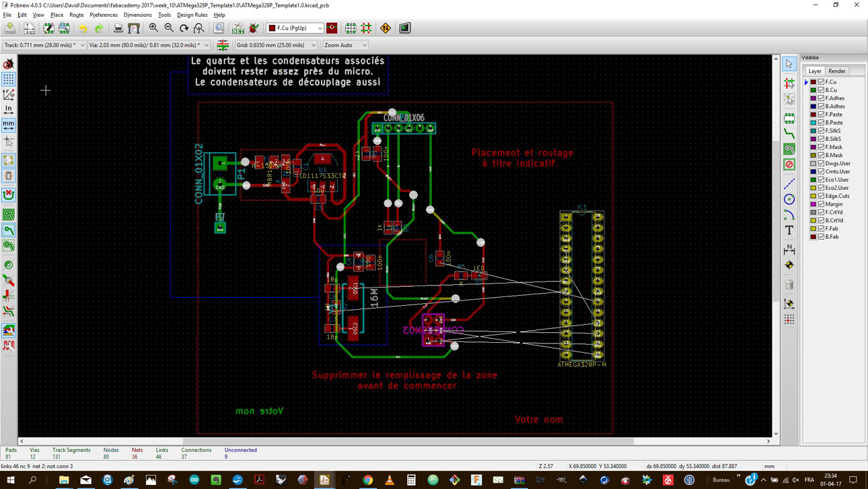
Task: Switch to the Layer tab
Action: pos(815,71)
